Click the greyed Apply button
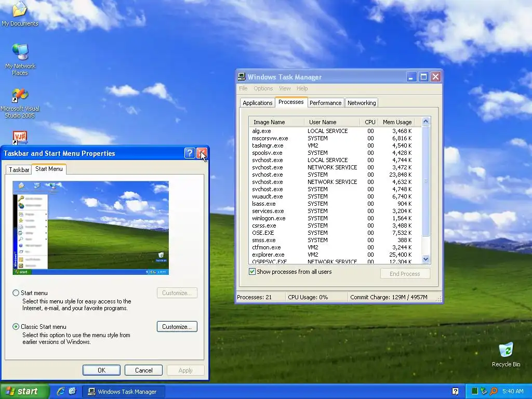Image resolution: width=532 pixels, height=399 pixels. tap(185, 370)
